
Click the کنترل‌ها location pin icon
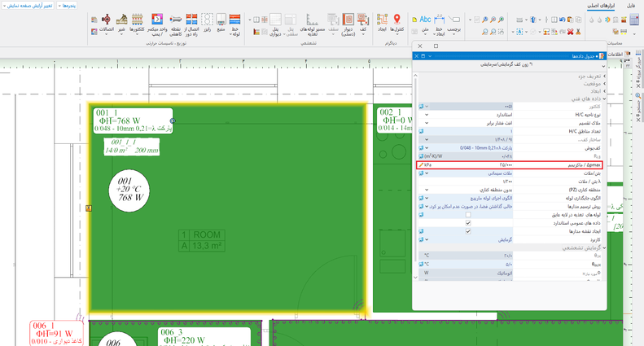[396, 20]
